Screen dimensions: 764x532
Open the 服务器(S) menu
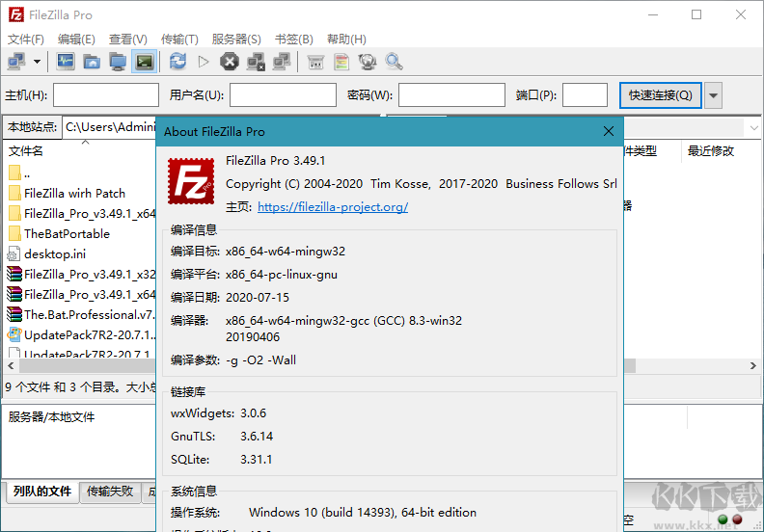[x=236, y=39]
